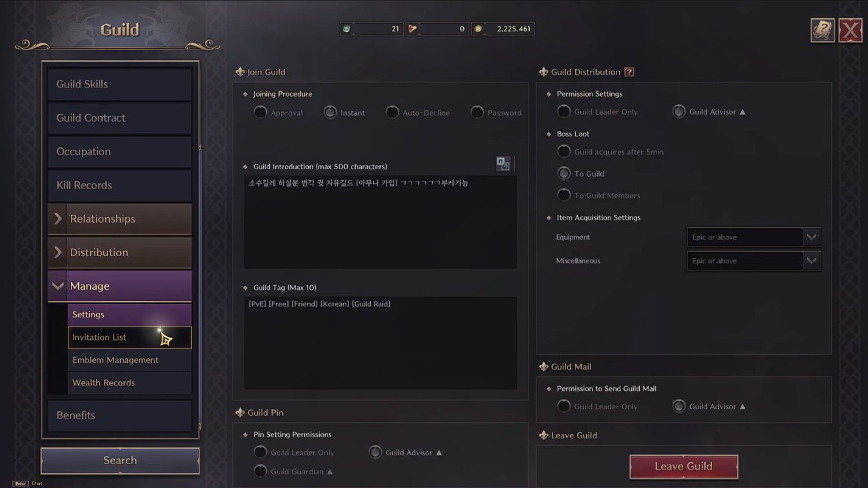
Task: Click the Guild Pin section icon
Action: pyautogui.click(x=238, y=413)
